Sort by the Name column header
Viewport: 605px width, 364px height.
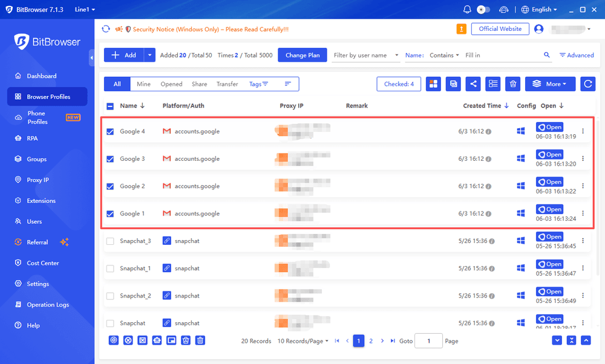pos(132,106)
